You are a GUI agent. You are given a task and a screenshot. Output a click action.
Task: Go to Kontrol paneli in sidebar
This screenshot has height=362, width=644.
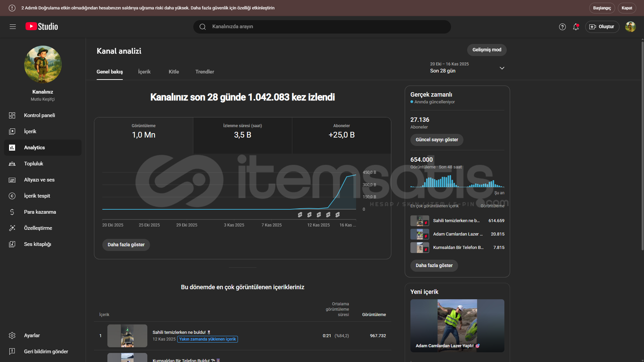click(x=39, y=115)
